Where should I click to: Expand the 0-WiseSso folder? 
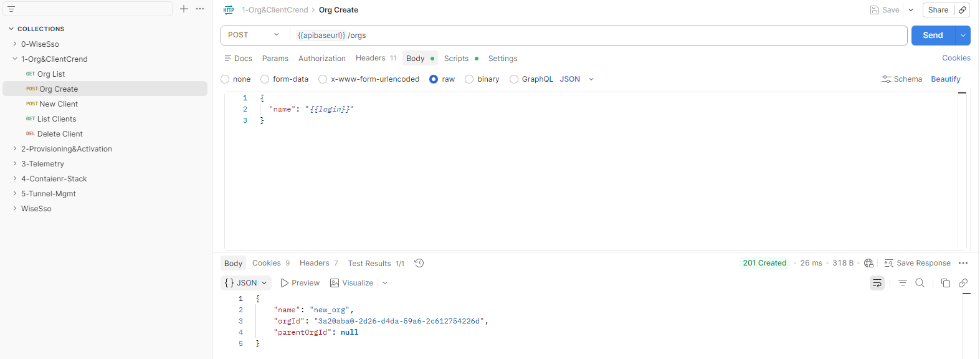(x=15, y=44)
